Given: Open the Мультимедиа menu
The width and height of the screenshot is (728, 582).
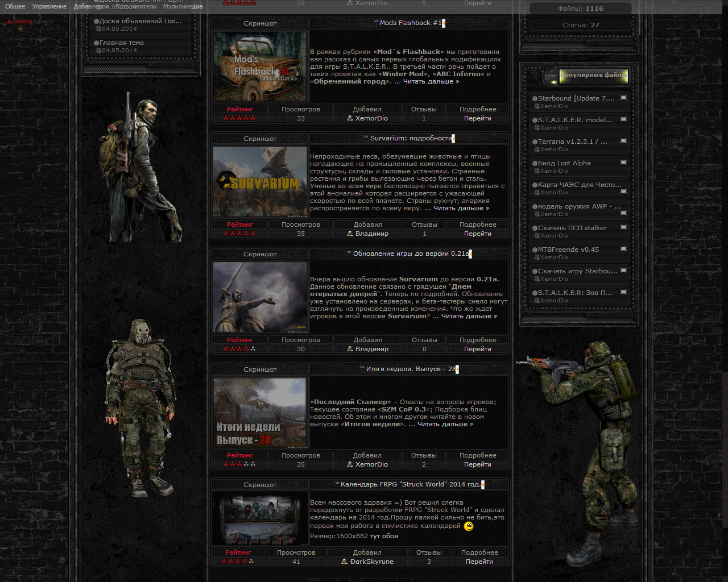Looking at the screenshot, I should point(183,6).
